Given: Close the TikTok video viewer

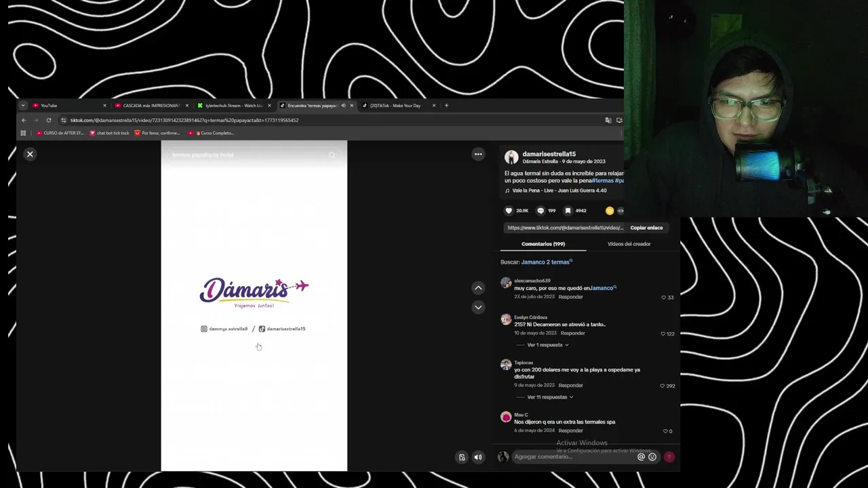Looking at the screenshot, I should point(30,154).
